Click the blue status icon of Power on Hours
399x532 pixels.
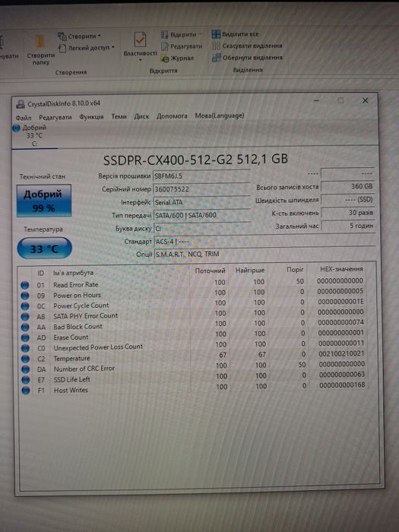click(25, 296)
